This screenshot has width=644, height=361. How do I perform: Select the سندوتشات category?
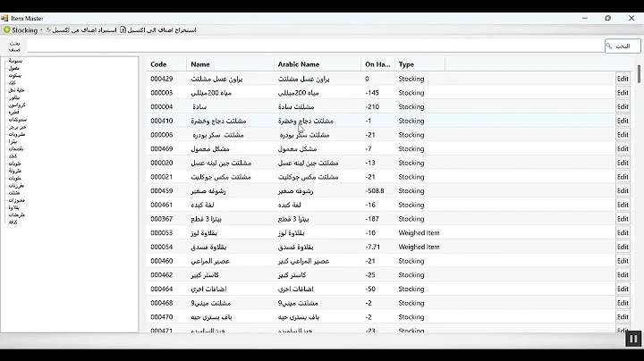click(x=18, y=120)
